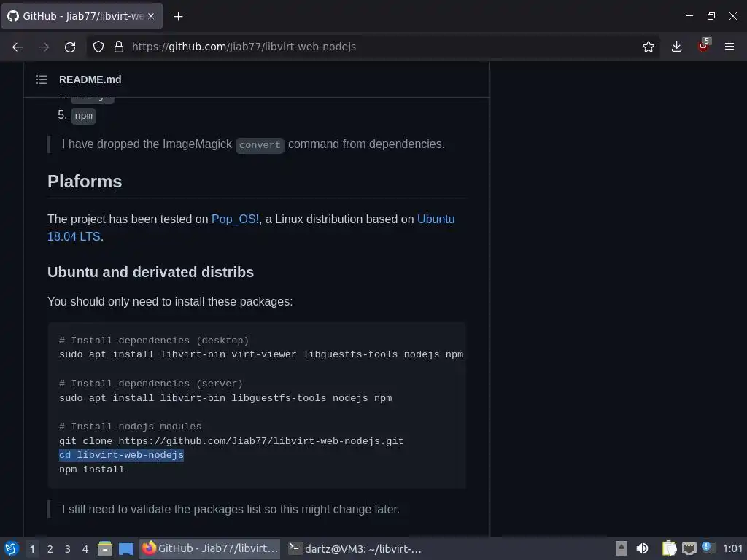This screenshot has height=560, width=747.
Task: Click the npm list item code tag
Action: (83, 116)
